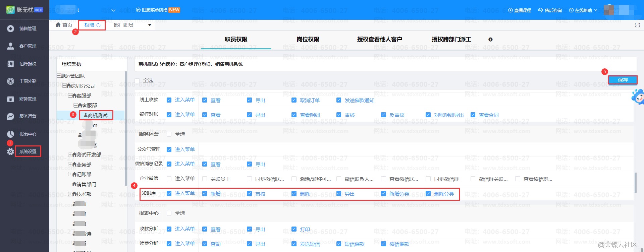Click the info icon beside 授权跨部门派工

click(490, 40)
